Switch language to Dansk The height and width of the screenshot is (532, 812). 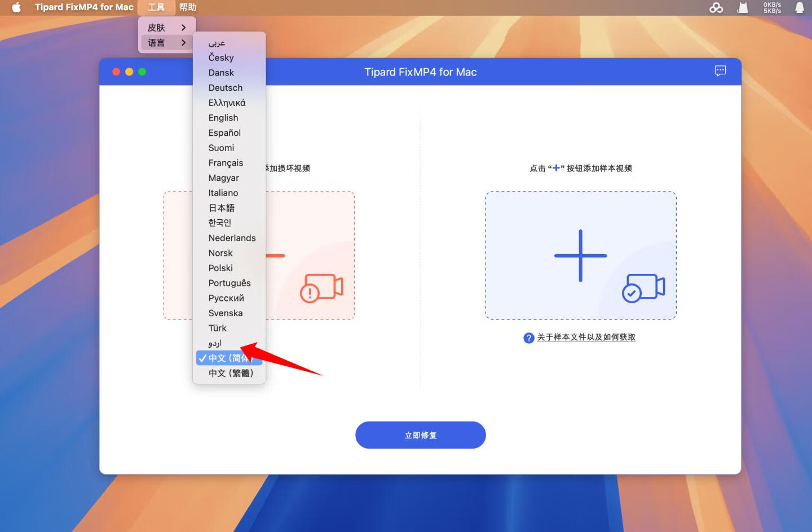click(229, 73)
